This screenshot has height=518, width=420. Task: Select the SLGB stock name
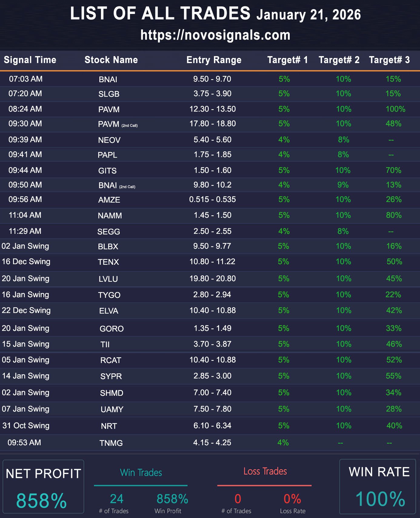tap(109, 94)
